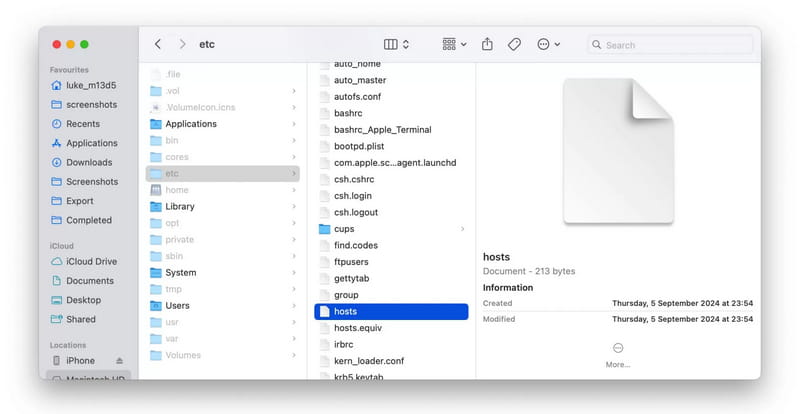Click into the Search field

click(670, 45)
